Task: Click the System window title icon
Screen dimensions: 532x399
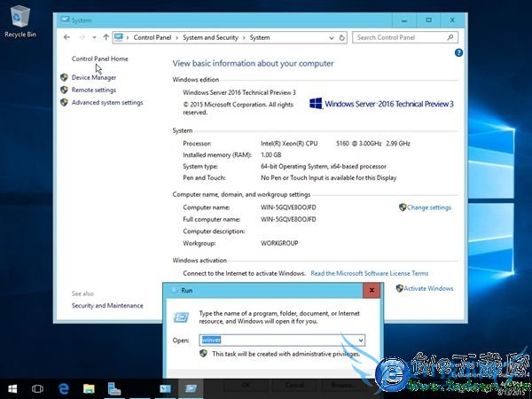Action: [x=65, y=20]
